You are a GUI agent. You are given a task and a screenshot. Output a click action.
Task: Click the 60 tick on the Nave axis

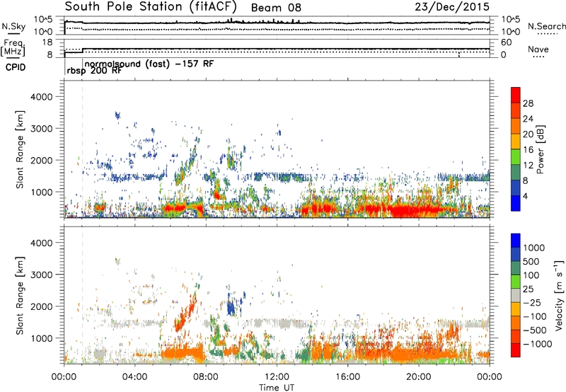pyautogui.click(x=506, y=42)
